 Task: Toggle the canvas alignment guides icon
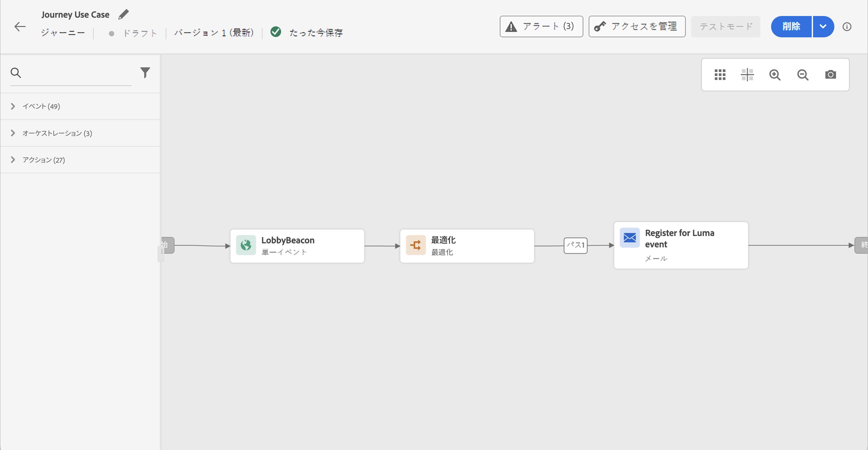(x=747, y=75)
